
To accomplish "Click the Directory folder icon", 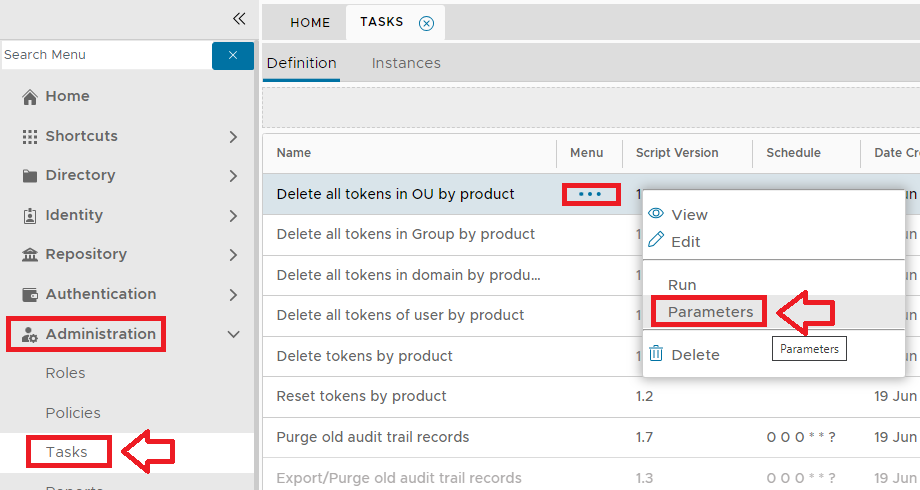I will (x=30, y=176).
